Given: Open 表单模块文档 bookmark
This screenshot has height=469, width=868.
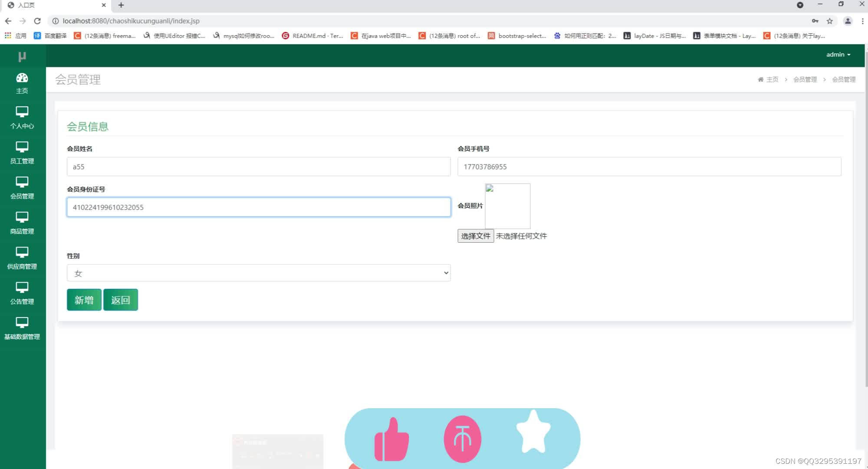Looking at the screenshot, I should [x=724, y=36].
